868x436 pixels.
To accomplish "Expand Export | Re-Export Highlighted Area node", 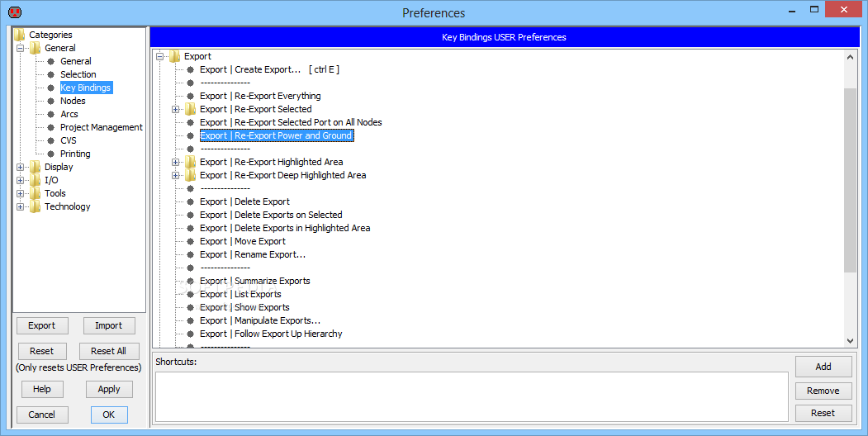I will (175, 162).
